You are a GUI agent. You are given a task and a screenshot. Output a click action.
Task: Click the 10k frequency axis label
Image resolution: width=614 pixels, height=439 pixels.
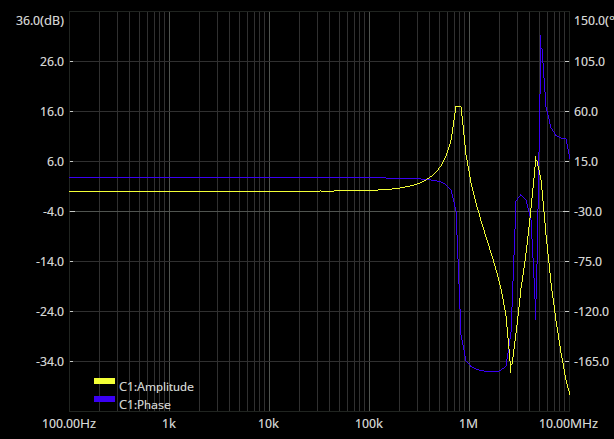(268, 424)
